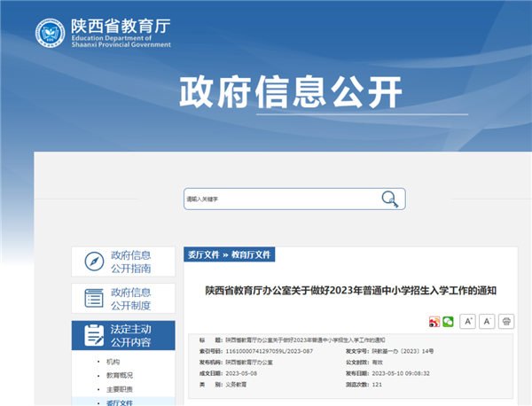The height and width of the screenshot is (406, 532).
Task: Click 教育厅文件 breadcrumb link
Action: 252,254
